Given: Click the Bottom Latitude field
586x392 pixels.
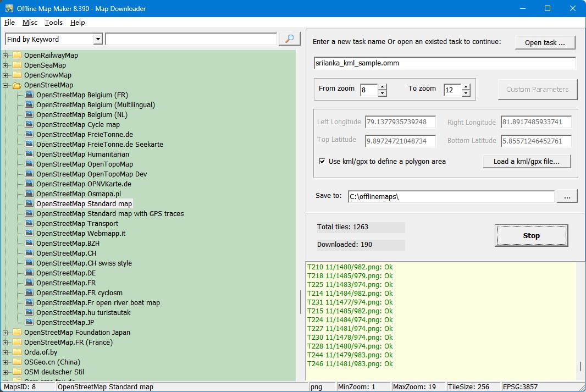Looking at the screenshot, I should tap(536, 141).
